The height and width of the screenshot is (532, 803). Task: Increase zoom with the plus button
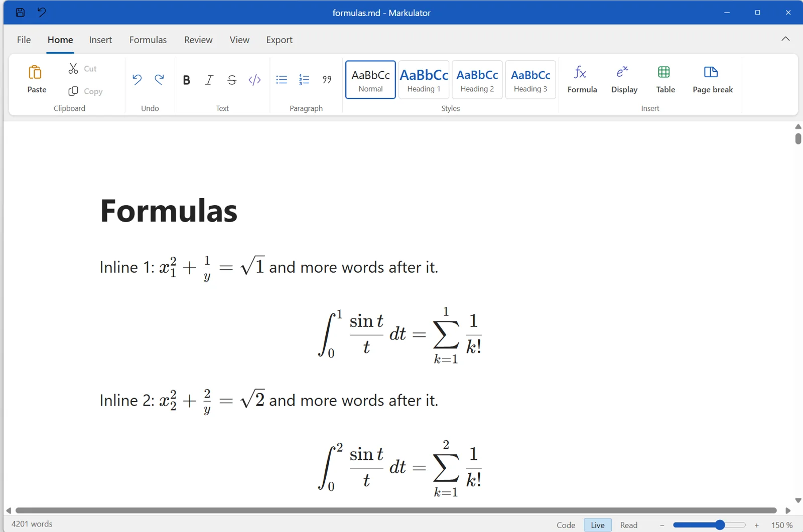tap(757, 525)
